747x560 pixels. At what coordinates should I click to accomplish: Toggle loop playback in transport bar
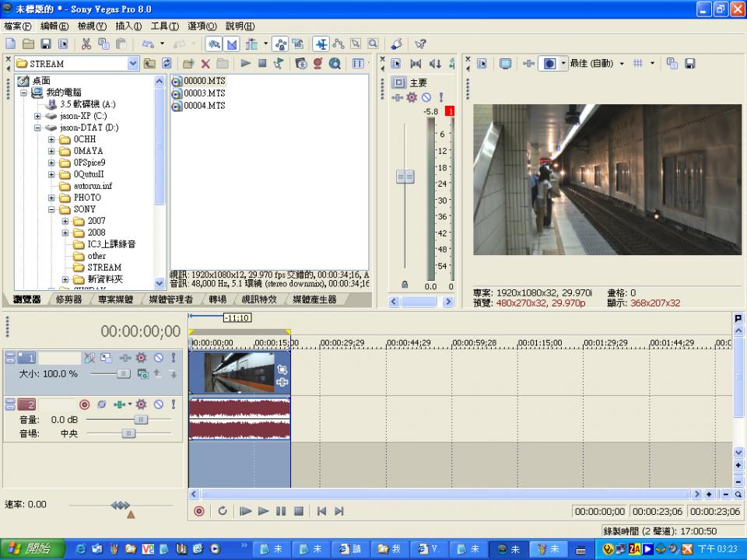click(223, 511)
